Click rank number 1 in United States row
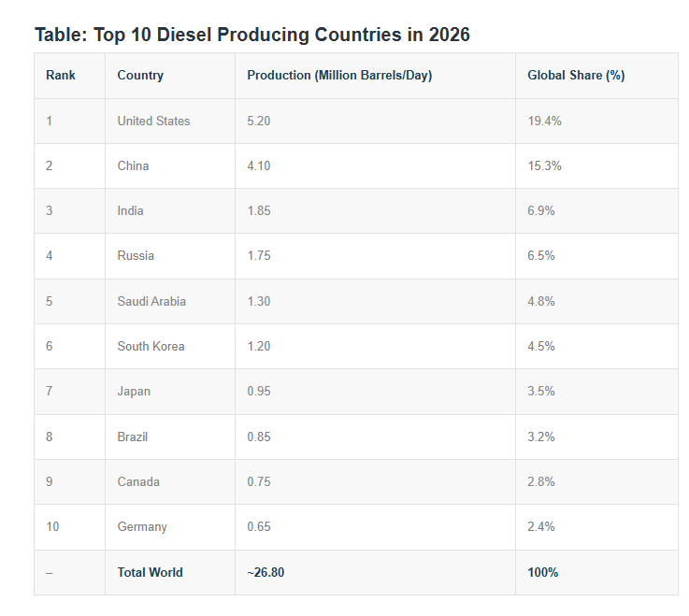The height and width of the screenshot is (616, 689). (50, 121)
